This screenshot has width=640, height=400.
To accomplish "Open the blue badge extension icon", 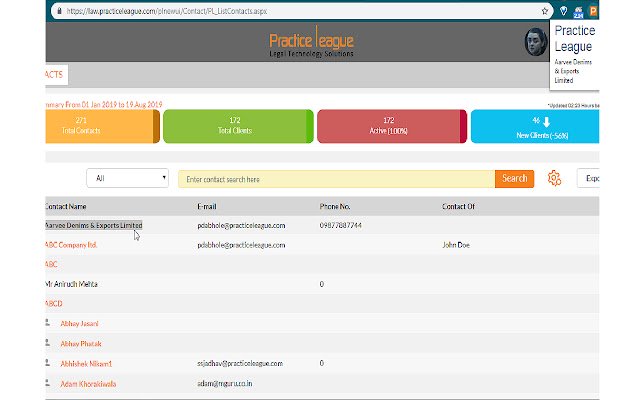I will (x=578, y=12).
